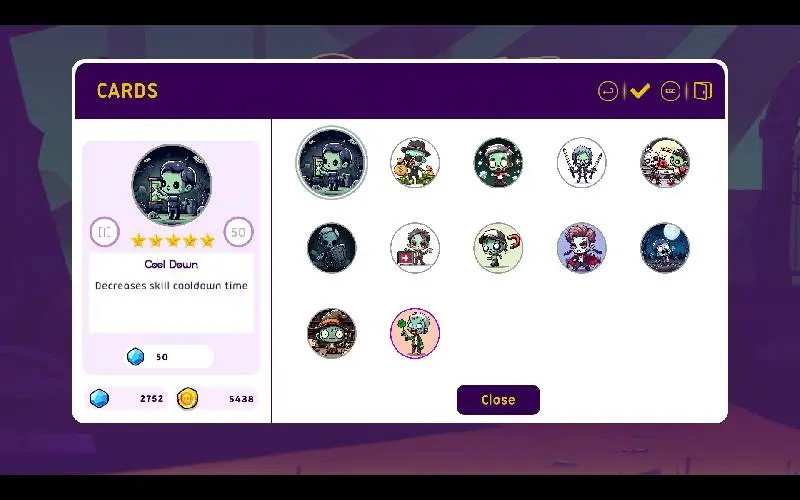800x500 pixels.
Task: Click the circular 50 level badge
Action: pos(238,232)
